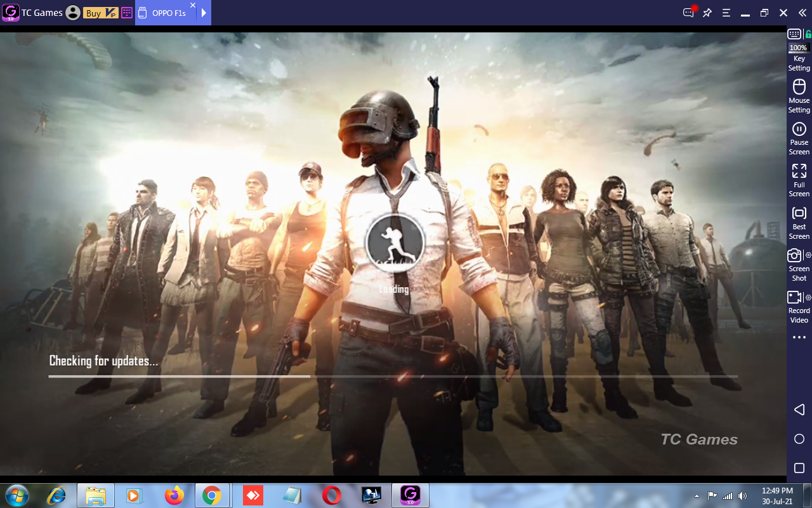Open Record Video settings gear

point(808,297)
